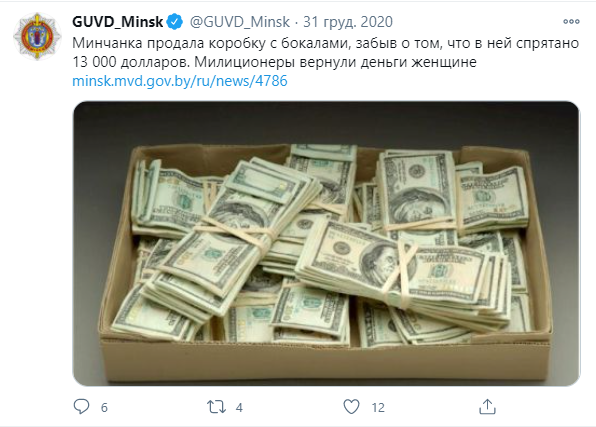Click the like count 12
Viewport: 596px width, 427px height.
(378, 408)
